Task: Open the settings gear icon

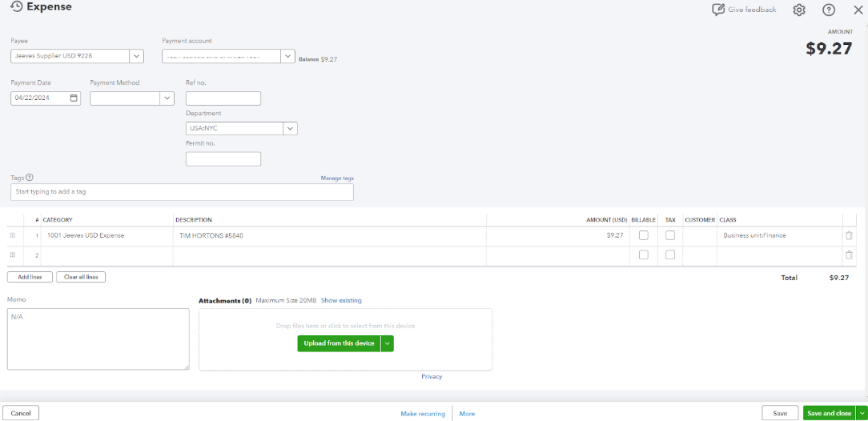Action: pyautogui.click(x=798, y=10)
